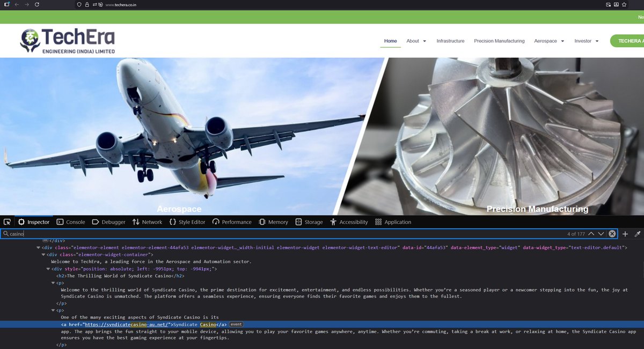Open the Application tab
The image size is (644, 349).
tap(393, 222)
